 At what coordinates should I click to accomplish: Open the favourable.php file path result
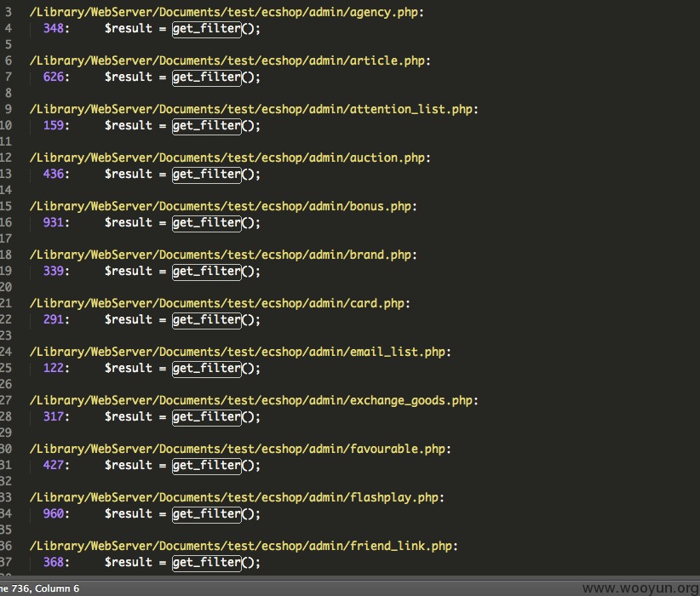tap(241, 449)
